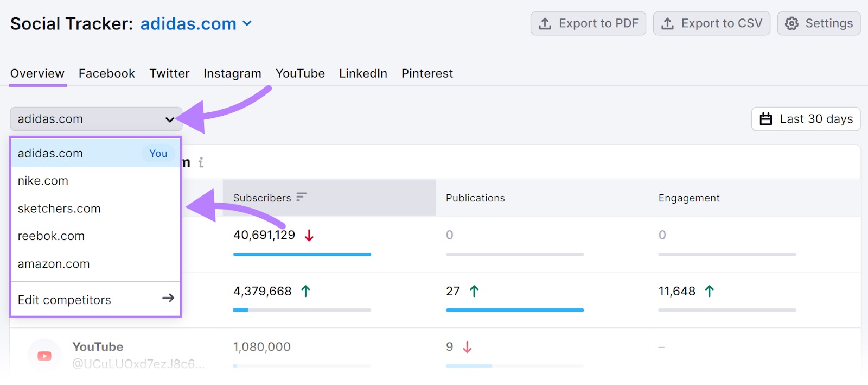Click the upload icon on Export to CSV
The height and width of the screenshot is (385, 868).
(x=667, y=23)
